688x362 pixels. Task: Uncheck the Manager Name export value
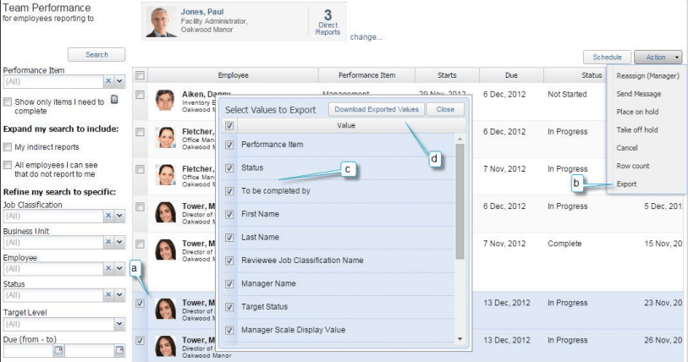pos(229,284)
